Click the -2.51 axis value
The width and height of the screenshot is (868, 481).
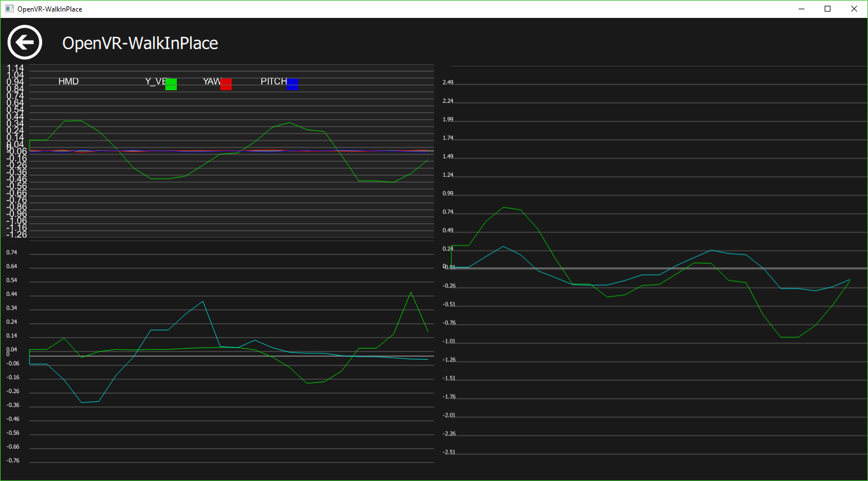(x=449, y=453)
